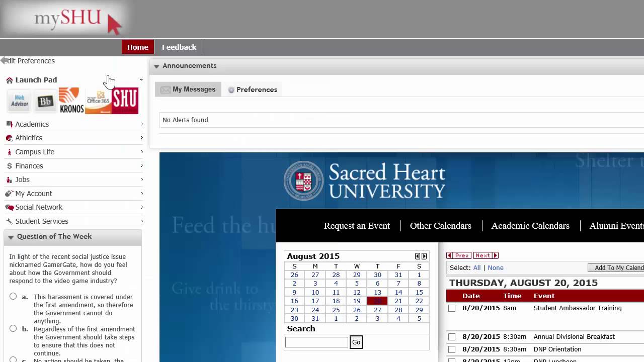This screenshot has width=644, height=362.
Task: Expand the Jobs submenu arrow
Action: click(x=141, y=179)
